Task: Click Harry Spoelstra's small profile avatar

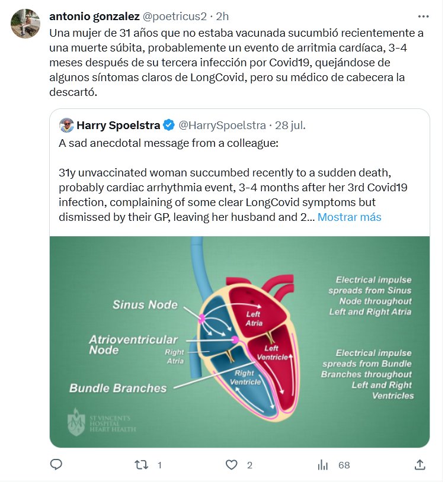Action: pyautogui.click(x=67, y=125)
